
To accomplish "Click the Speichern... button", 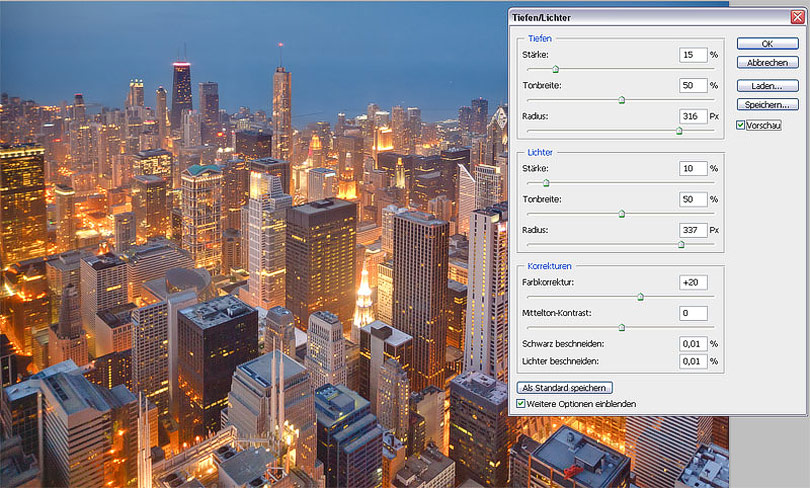I will point(768,105).
